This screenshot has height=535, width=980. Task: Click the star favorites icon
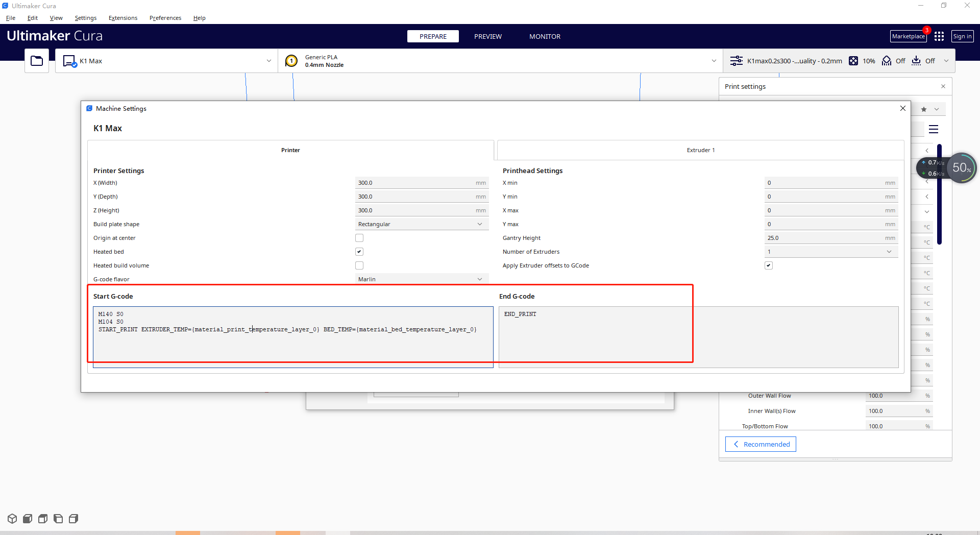click(x=924, y=109)
